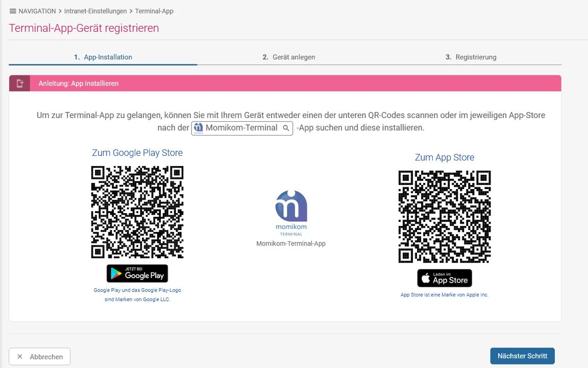Select the 1. App-Installation step tab

click(x=103, y=57)
